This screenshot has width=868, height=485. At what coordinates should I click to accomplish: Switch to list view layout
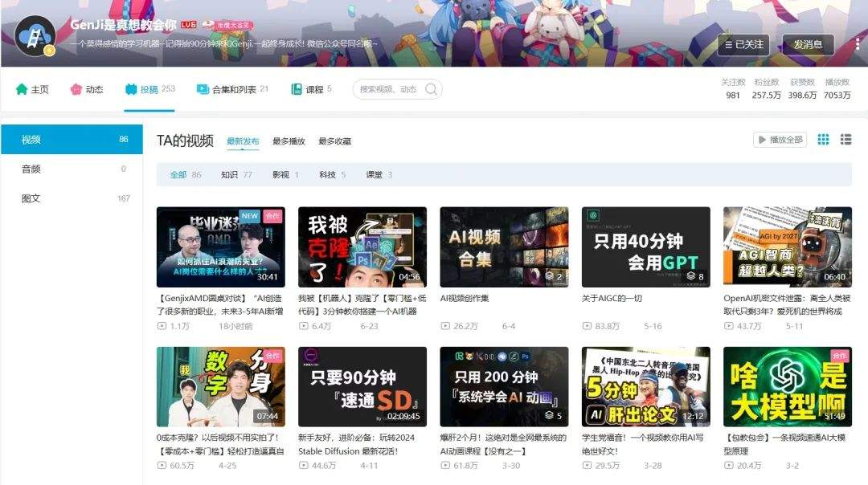(845, 140)
